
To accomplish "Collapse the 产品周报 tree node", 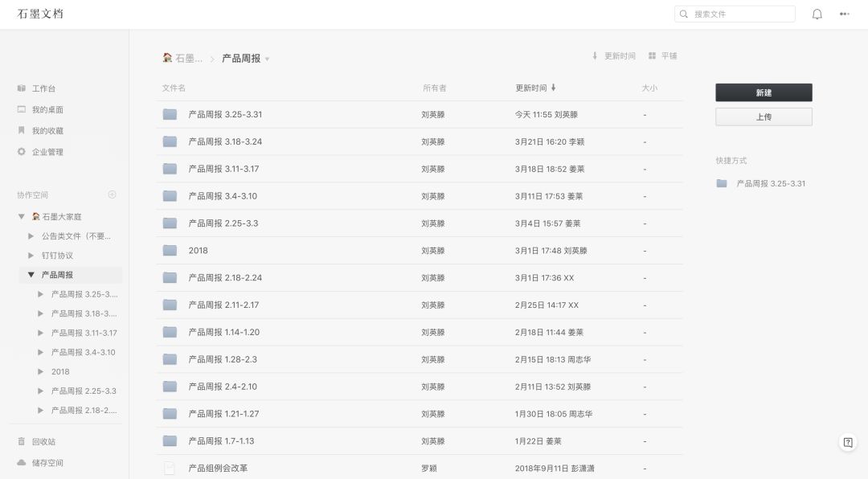I will (x=31, y=275).
